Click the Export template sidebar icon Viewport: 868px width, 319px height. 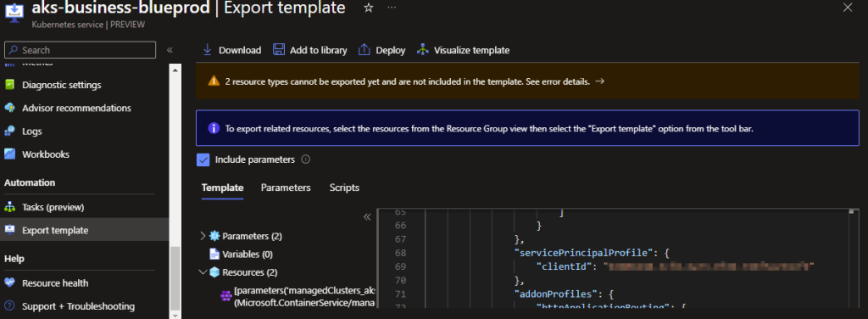coord(10,231)
